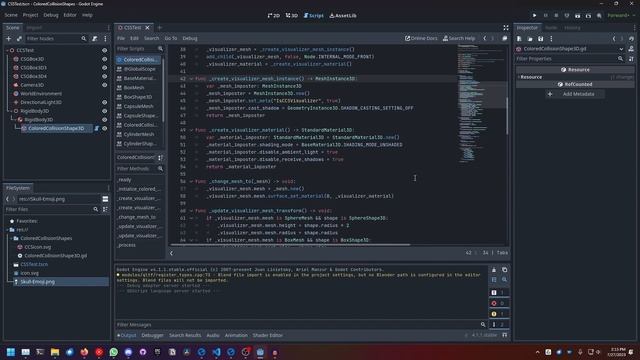Toggle visibility of CSGBox3D node
640x360 pixels.
tap(104, 59)
